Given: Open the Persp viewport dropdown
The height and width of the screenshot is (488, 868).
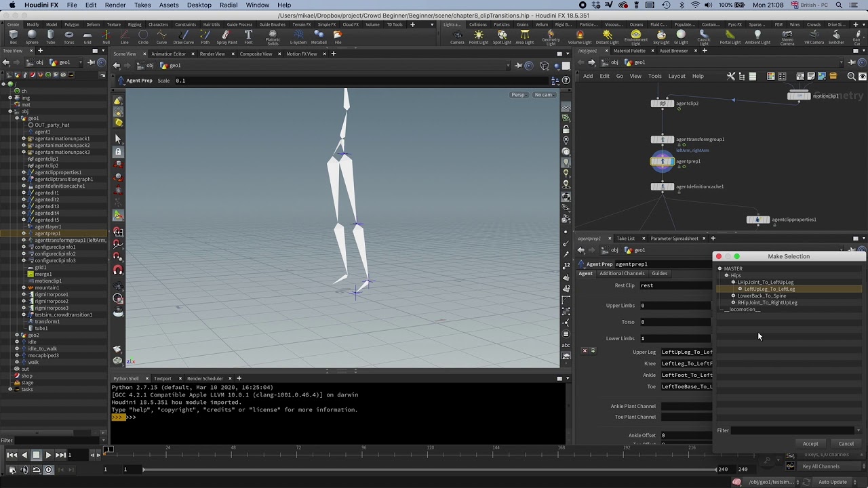Looking at the screenshot, I should point(518,95).
